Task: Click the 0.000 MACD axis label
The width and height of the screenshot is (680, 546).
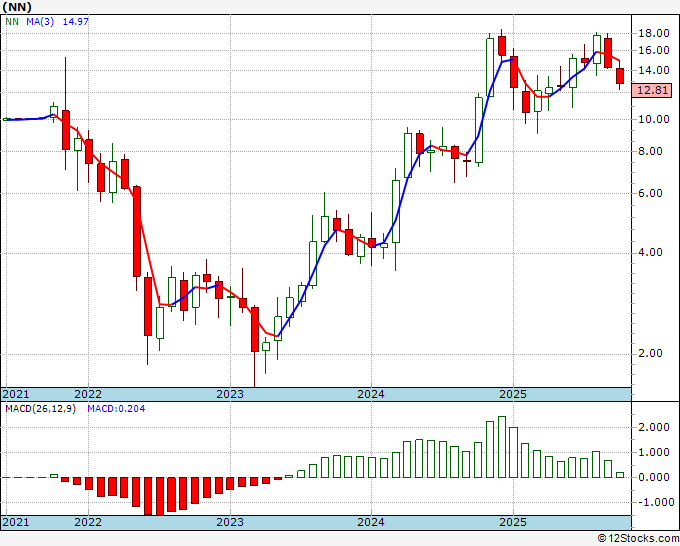Action: [x=654, y=477]
